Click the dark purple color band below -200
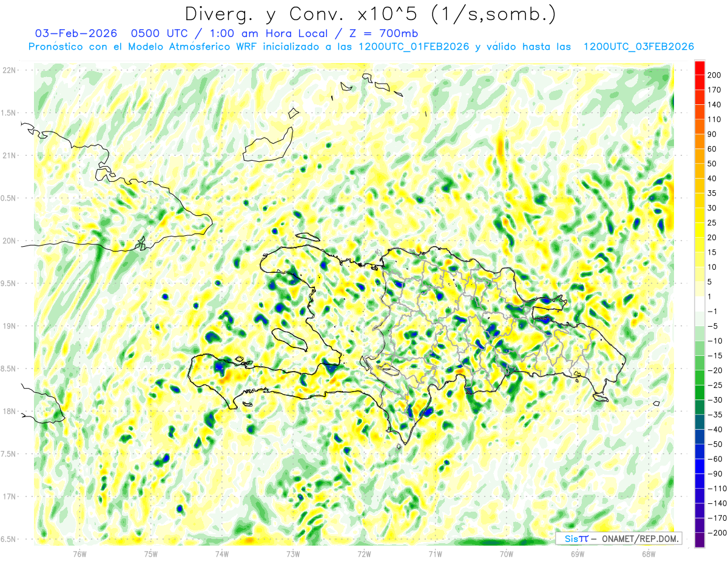Screen dimensions: 728x562 tap(699, 540)
